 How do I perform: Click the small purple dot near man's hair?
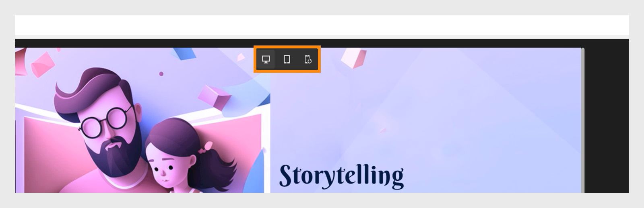pyautogui.click(x=161, y=74)
